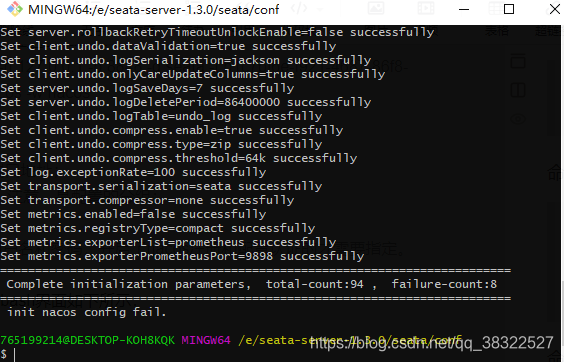This screenshot has width=564, height=362.
Task: Minimize the MINGW64 terminal window
Action: point(464,9)
